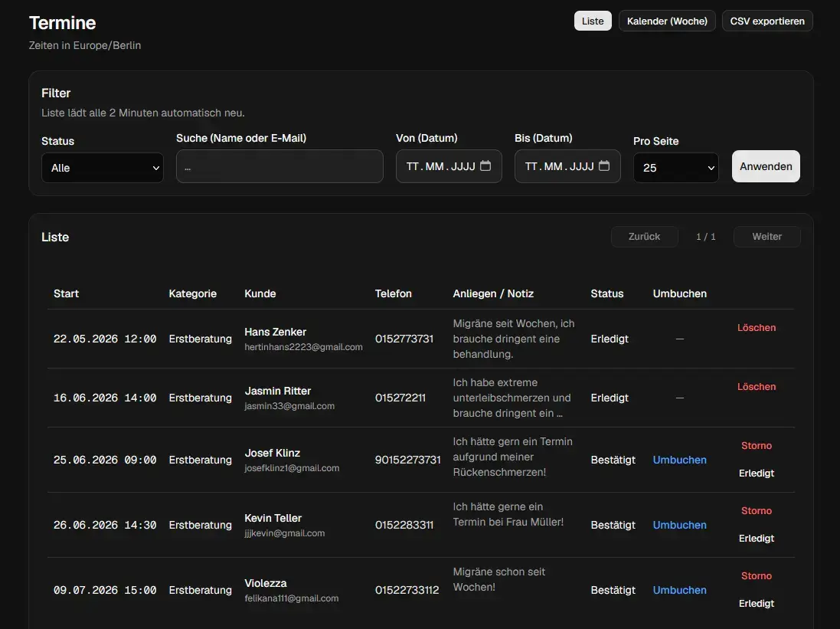The image size is (840, 629).
Task: Go to previous page with Zurück
Action: click(645, 237)
